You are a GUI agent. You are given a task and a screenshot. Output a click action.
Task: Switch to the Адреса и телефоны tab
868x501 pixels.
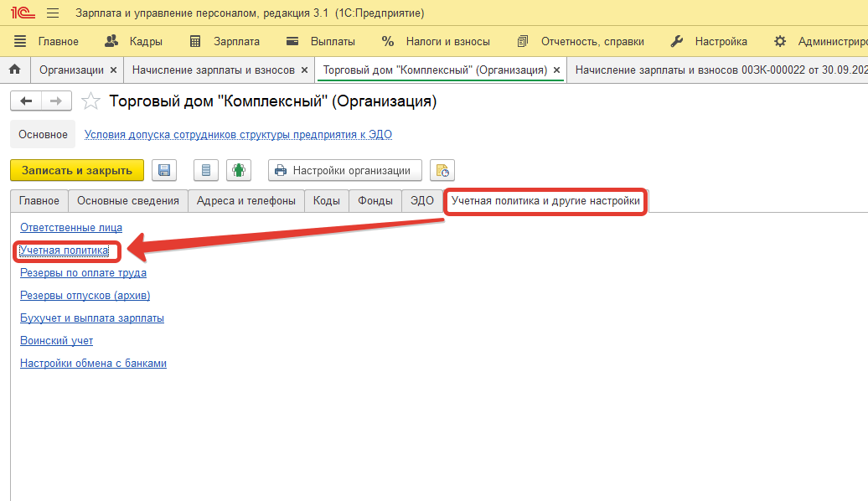pos(246,201)
